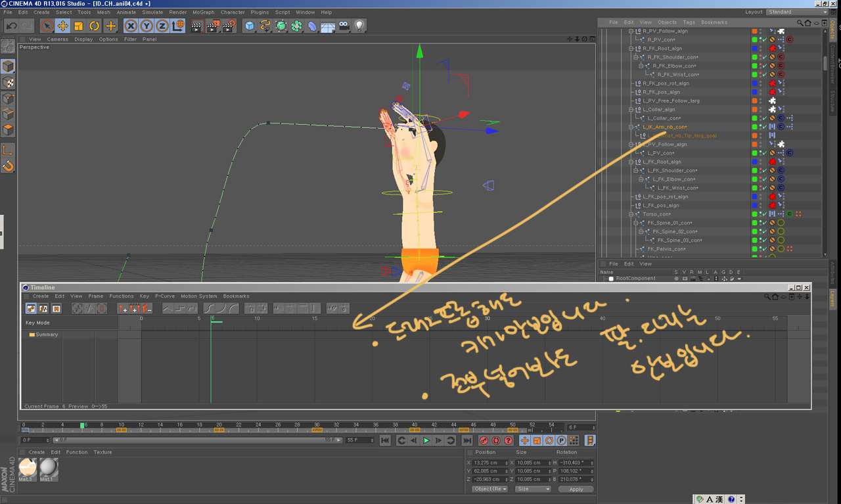841x504 pixels.
Task: Collapse the R_FK_Shoulder_con+ node
Action: [636, 57]
